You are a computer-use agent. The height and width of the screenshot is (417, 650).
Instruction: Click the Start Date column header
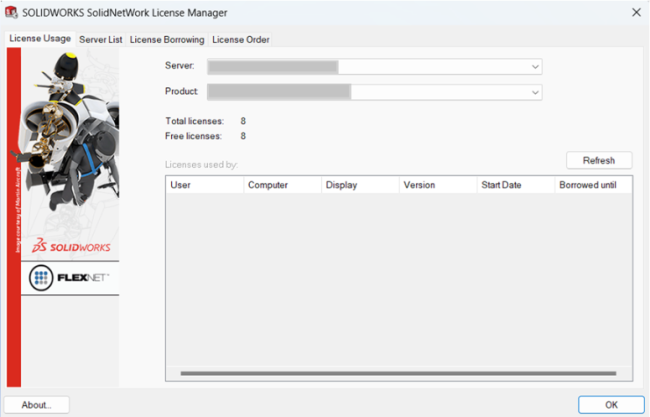point(515,185)
